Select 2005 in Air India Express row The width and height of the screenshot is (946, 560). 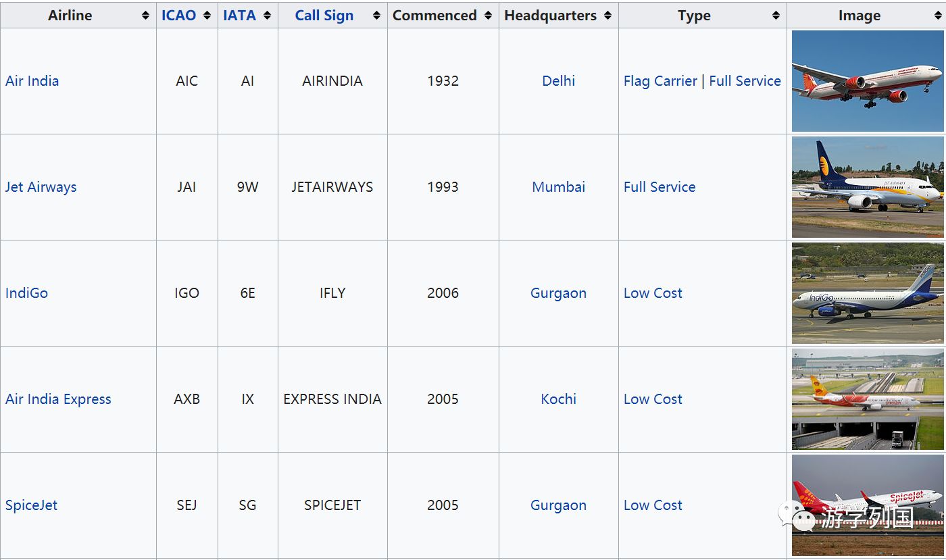(x=443, y=399)
